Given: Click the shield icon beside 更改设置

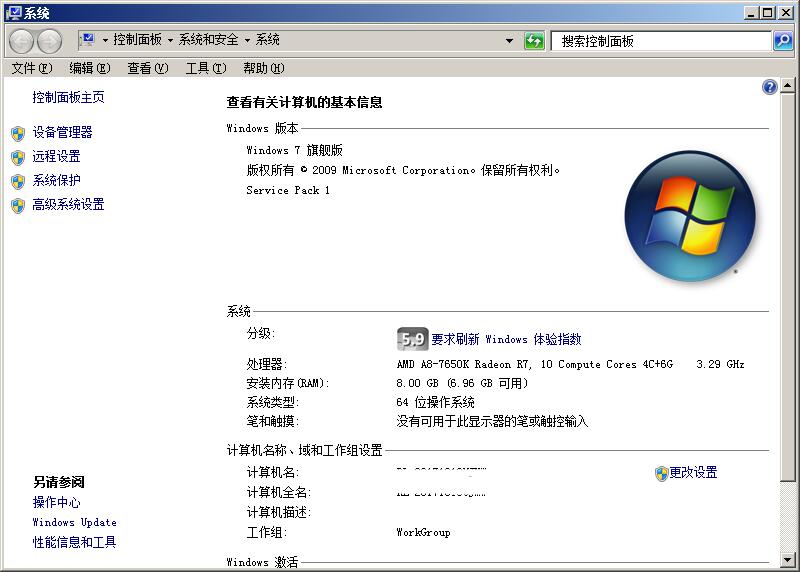Looking at the screenshot, I should (x=661, y=474).
